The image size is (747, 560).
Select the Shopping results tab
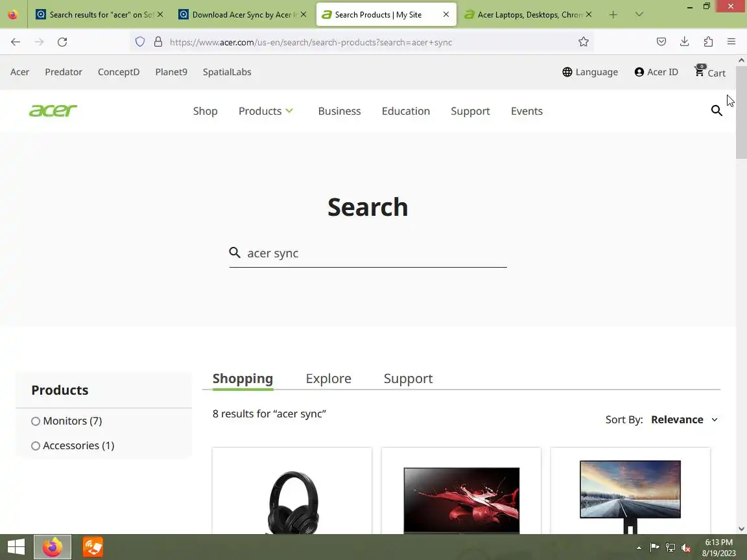[x=243, y=379]
